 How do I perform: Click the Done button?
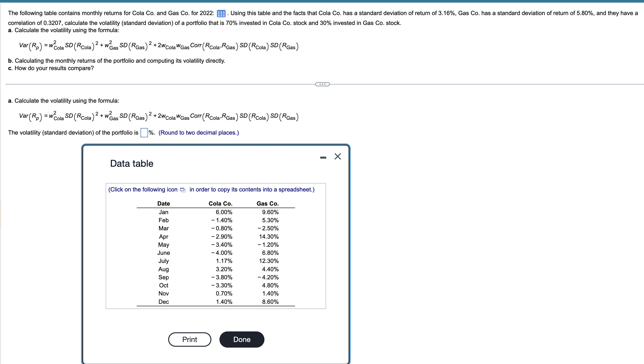tap(242, 339)
